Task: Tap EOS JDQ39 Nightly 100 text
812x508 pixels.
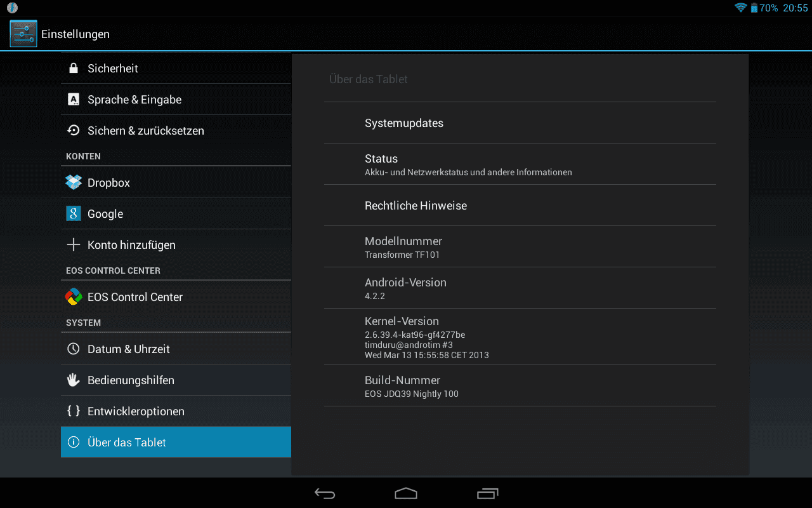Action: pos(412,394)
